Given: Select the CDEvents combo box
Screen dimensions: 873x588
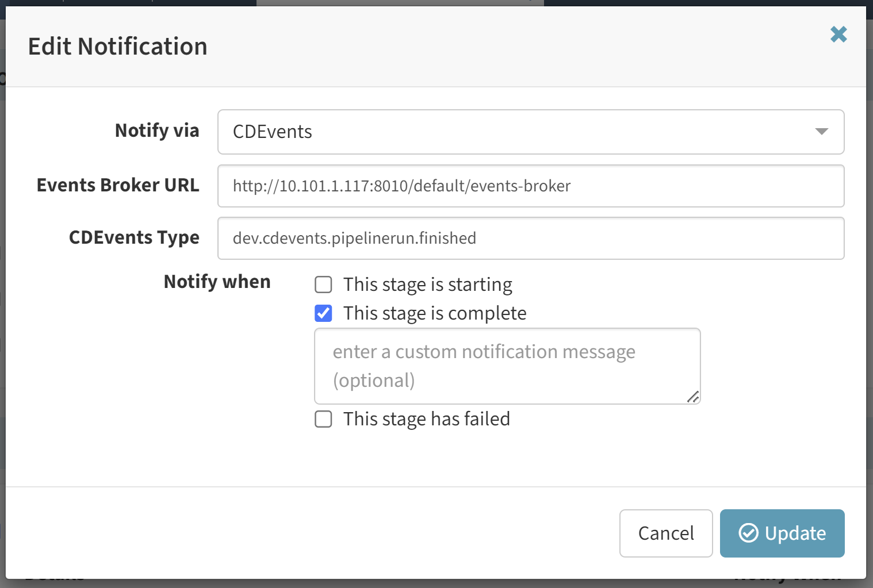Looking at the screenshot, I should [x=531, y=132].
